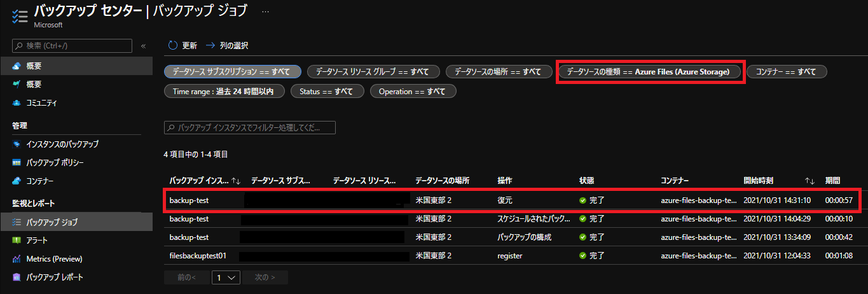The width and height of the screenshot is (868, 294).
Task: Click the 次の > pagination button
Action: [265, 277]
